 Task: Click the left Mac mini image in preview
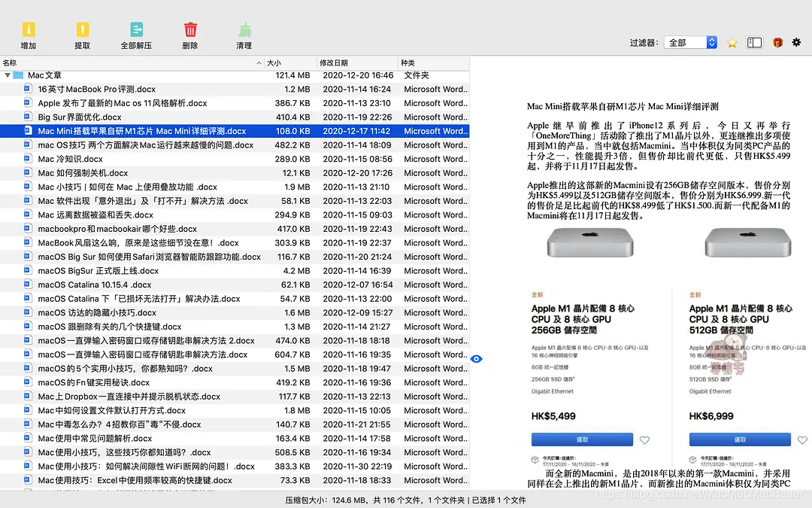click(590, 242)
